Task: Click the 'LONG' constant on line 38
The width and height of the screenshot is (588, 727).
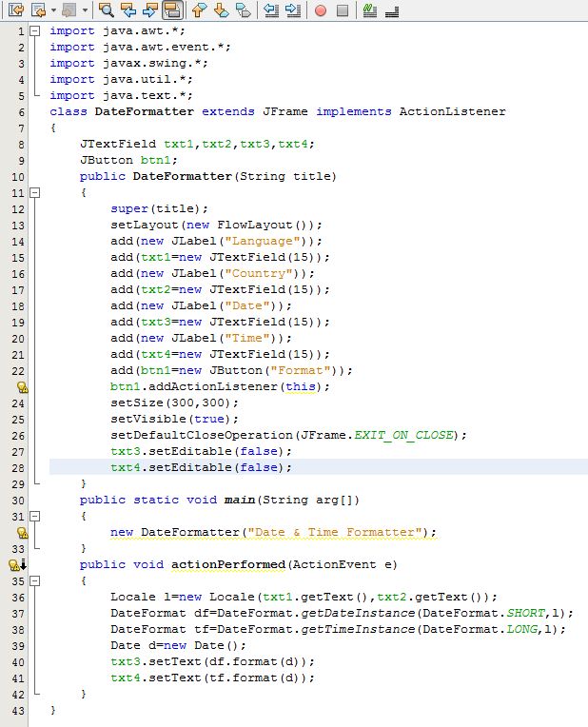Action: [x=521, y=630]
